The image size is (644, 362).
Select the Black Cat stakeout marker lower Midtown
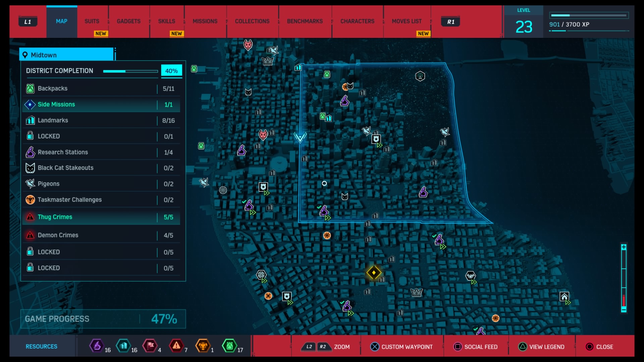pos(345,197)
